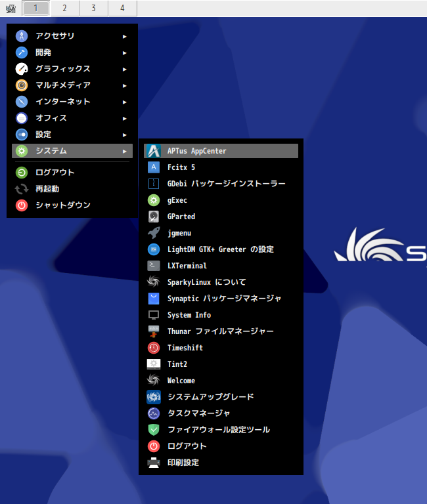Click the タスクマネージャ monitor icon
Image resolution: width=427 pixels, height=504 pixels.
(x=154, y=413)
